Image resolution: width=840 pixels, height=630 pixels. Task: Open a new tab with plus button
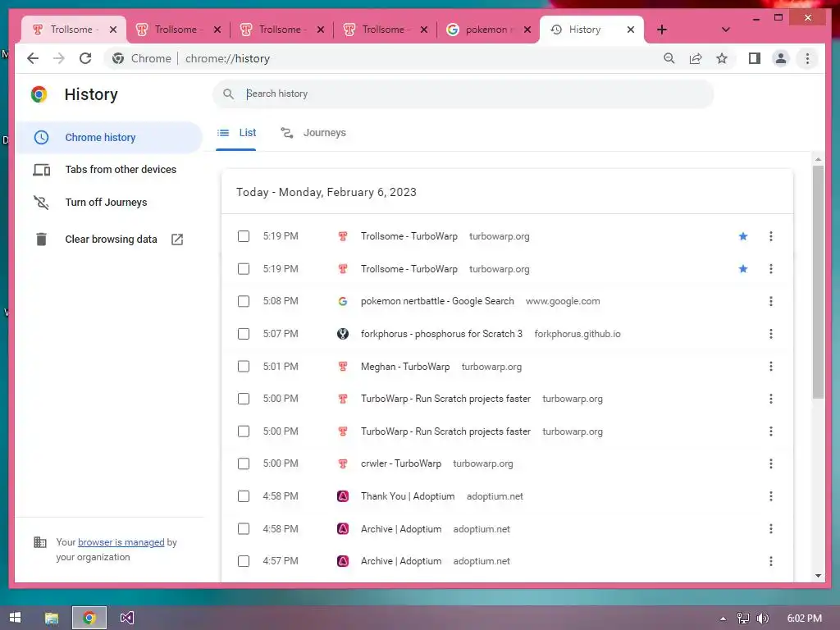pos(662,30)
